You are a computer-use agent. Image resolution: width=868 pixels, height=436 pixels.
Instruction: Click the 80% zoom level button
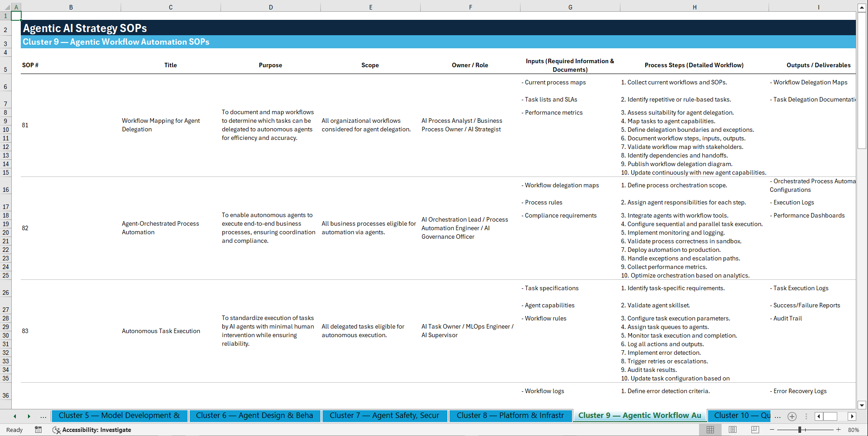pos(854,430)
